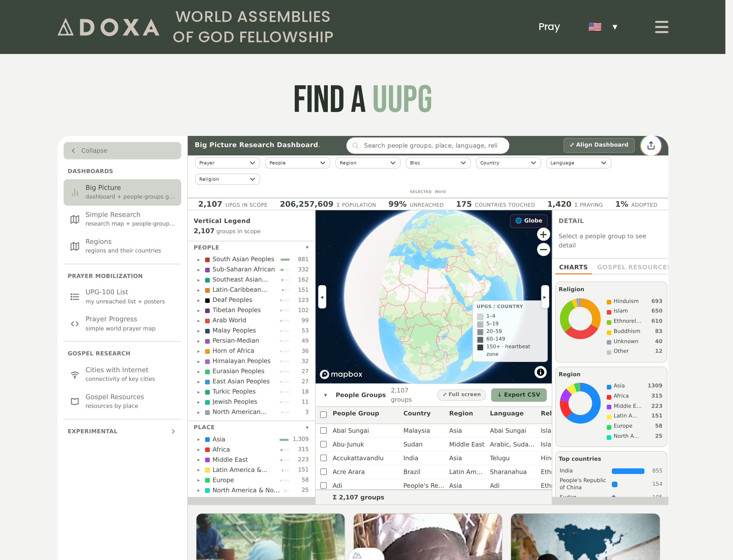Click the Gospel Resources book icon
Screen dimensions: 733x560
tap(75, 401)
